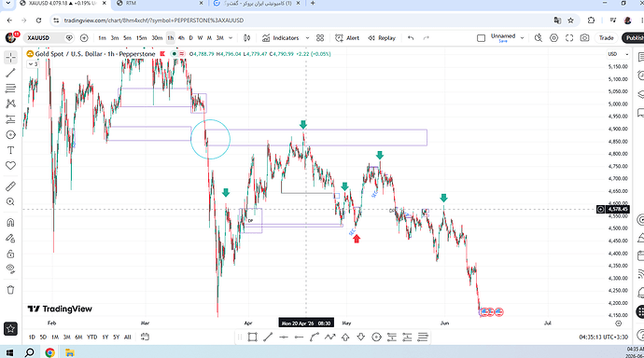Activate the magnet mode tool
Image resolution: width=644 pixels, height=358 pixels.
pyautogui.click(x=10, y=222)
